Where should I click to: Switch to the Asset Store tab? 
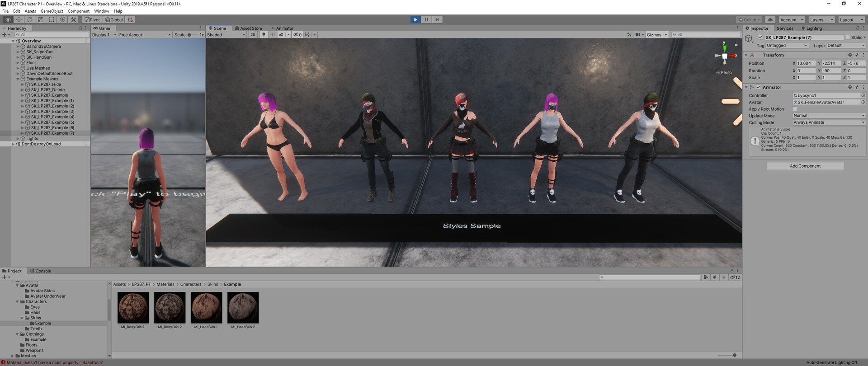[249, 28]
